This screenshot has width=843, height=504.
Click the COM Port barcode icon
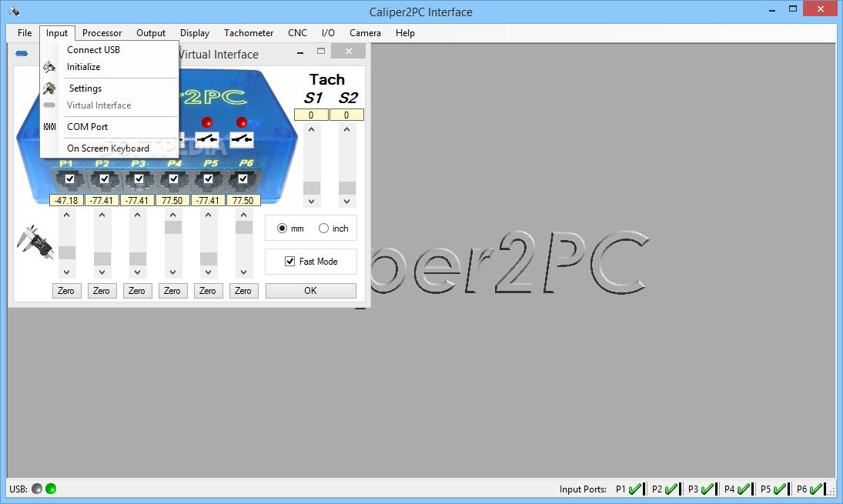[x=49, y=127]
